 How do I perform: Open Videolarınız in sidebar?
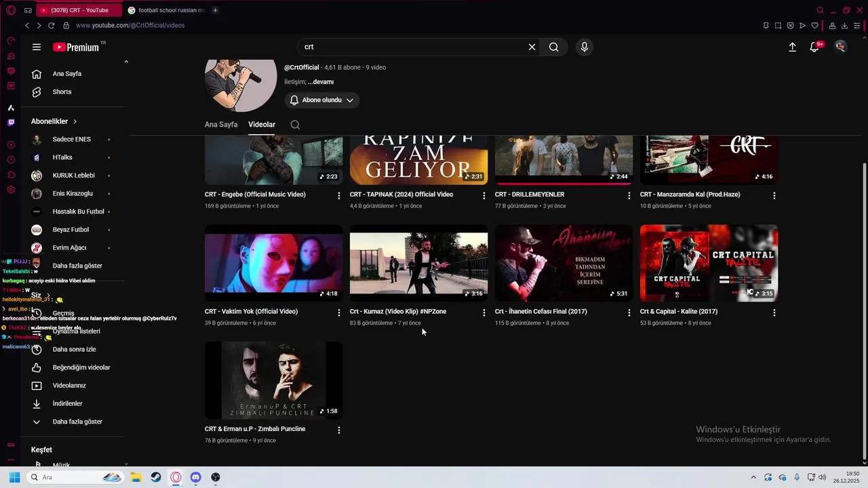tap(68, 386)
